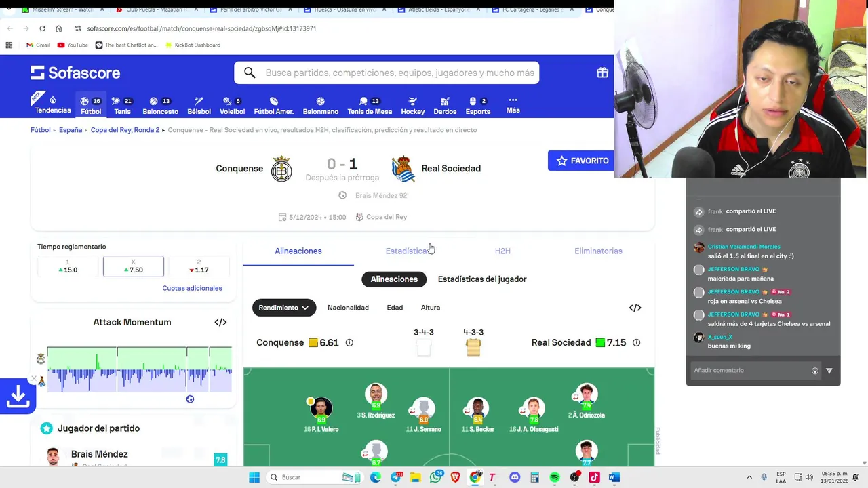Image resolution: width=868 pixels, height=488 pixels.
Task: Select odds option 2 at 1.17
Action: pos(199,266)
